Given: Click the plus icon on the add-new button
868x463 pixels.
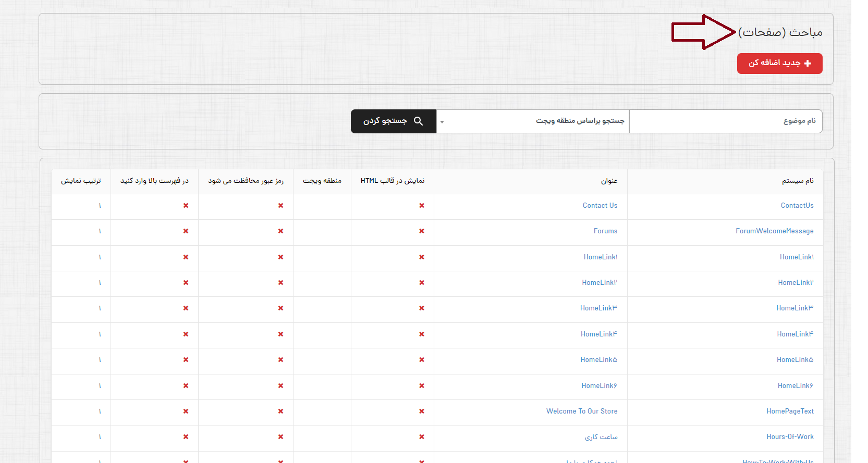Looking at the screenshot, I should tap(808, 64).
